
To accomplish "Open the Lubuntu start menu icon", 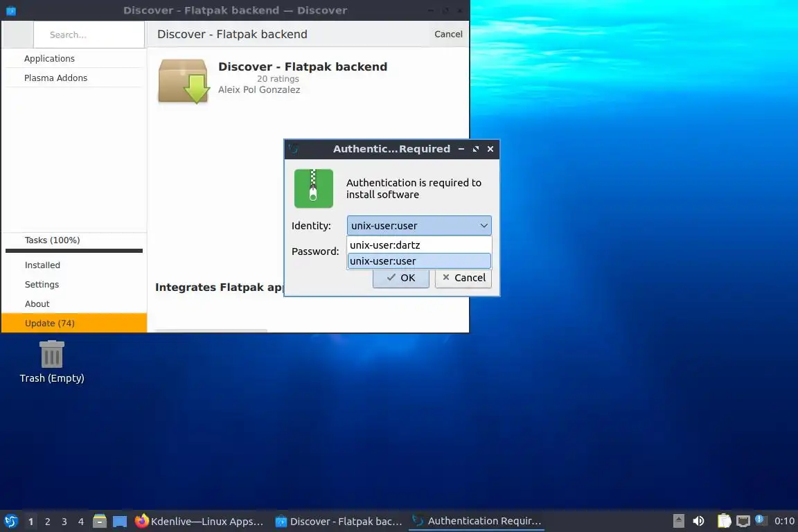I will click(x=10, y=521).
